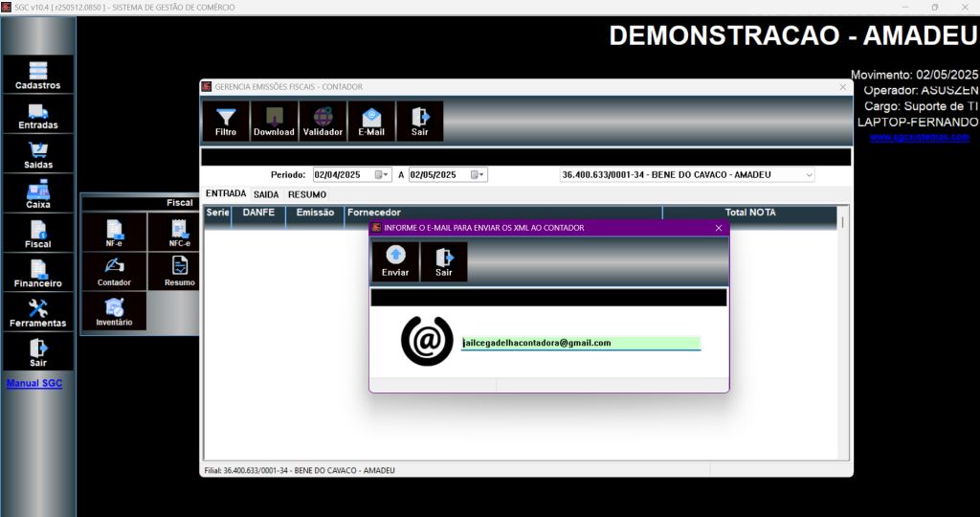Viewport: 980px width, 517px height.
Task: Open the Ferramentas tools icon
Action: tap(38, 312)
